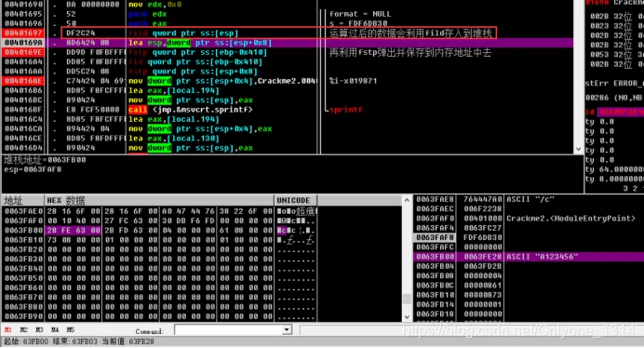Viewport: 644px width, 348px height.
Task: Select the M4 memory dump tab
Action: (x=55, y=330)
